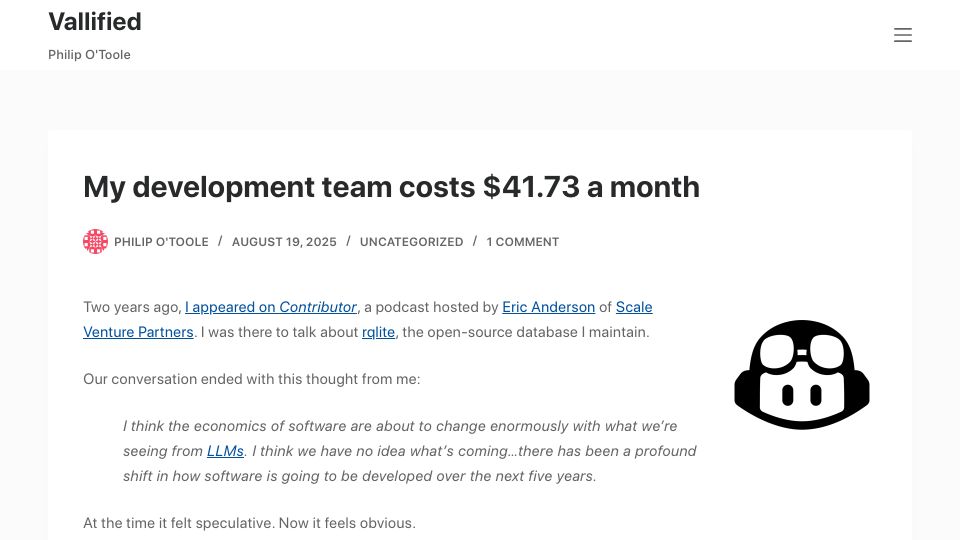Click 'At the time it felt speculative' text

[249, 523]
